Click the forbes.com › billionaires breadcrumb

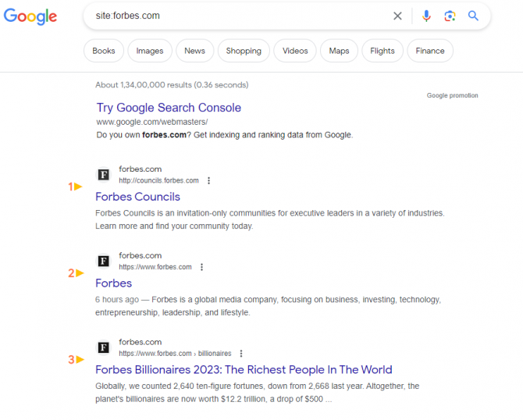coord(175,354)
